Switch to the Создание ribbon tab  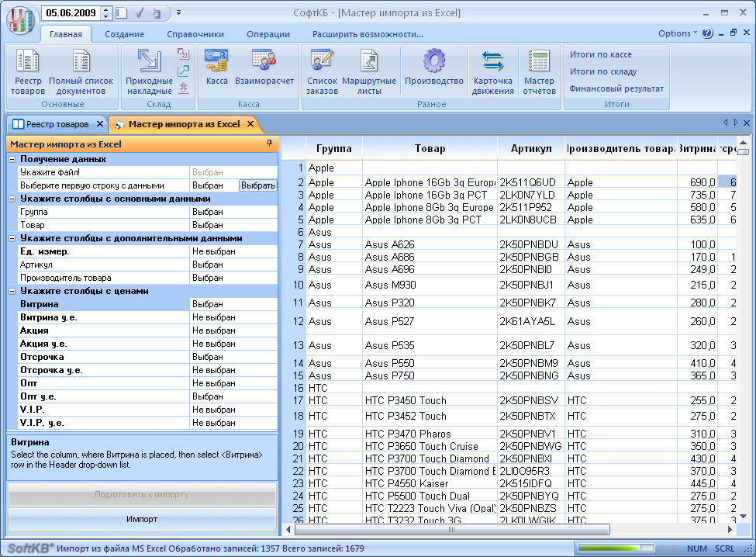(124, 34)
